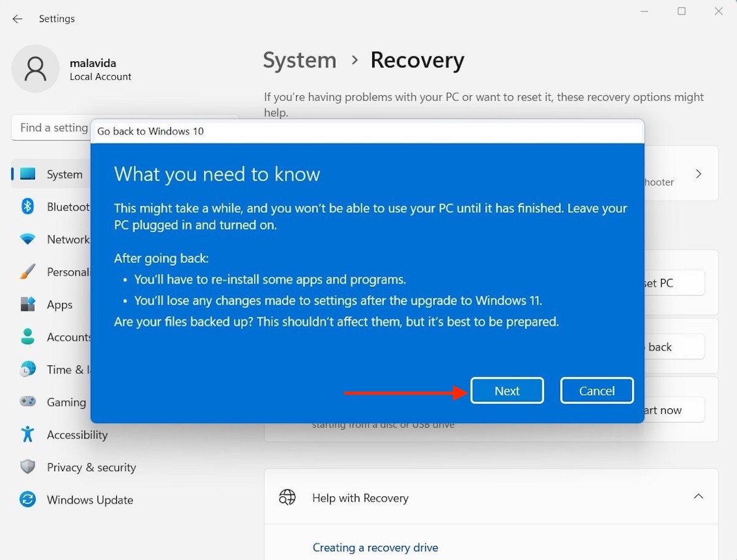Click Next in the Go back dialog

[x=507, y=391]
